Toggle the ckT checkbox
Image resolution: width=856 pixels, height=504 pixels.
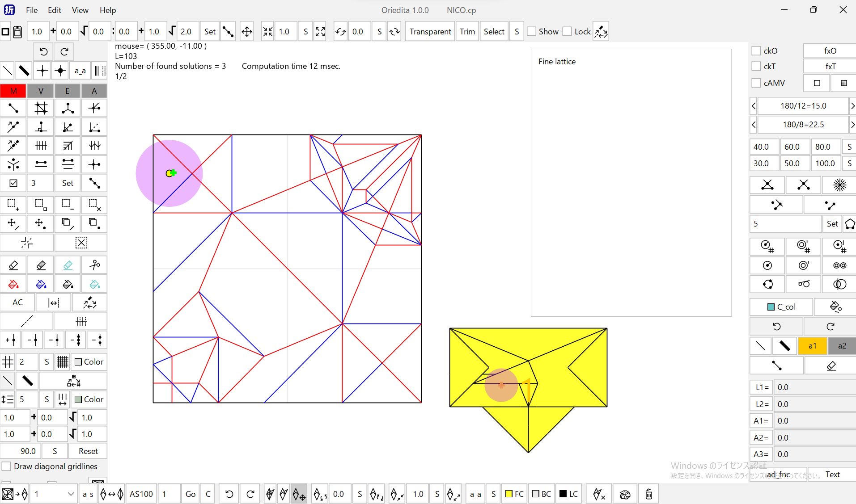756,66
